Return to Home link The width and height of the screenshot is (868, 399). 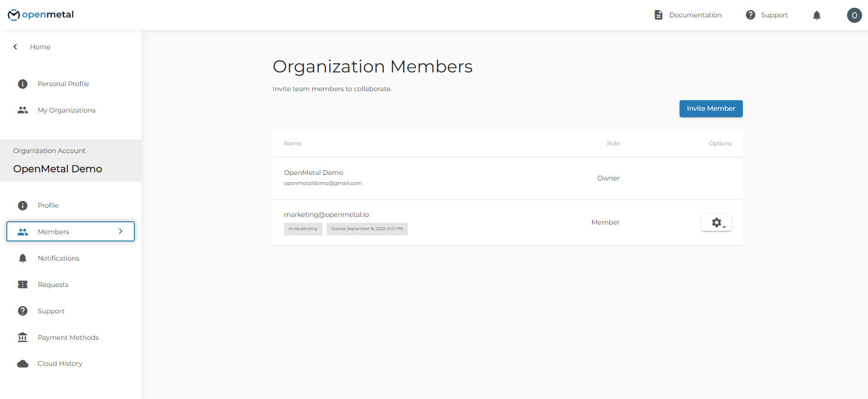(41, 47)
